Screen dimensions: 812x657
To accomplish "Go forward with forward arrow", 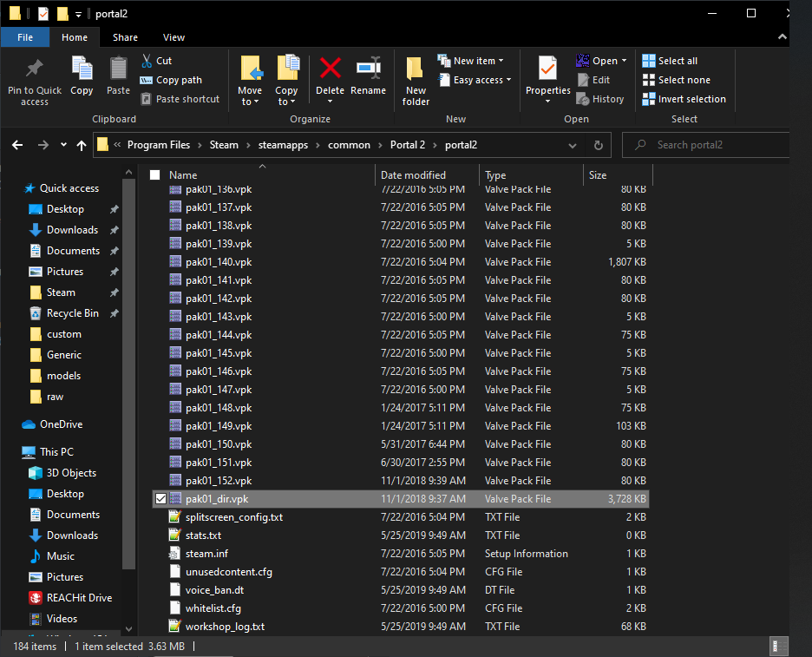I will 43,145.
